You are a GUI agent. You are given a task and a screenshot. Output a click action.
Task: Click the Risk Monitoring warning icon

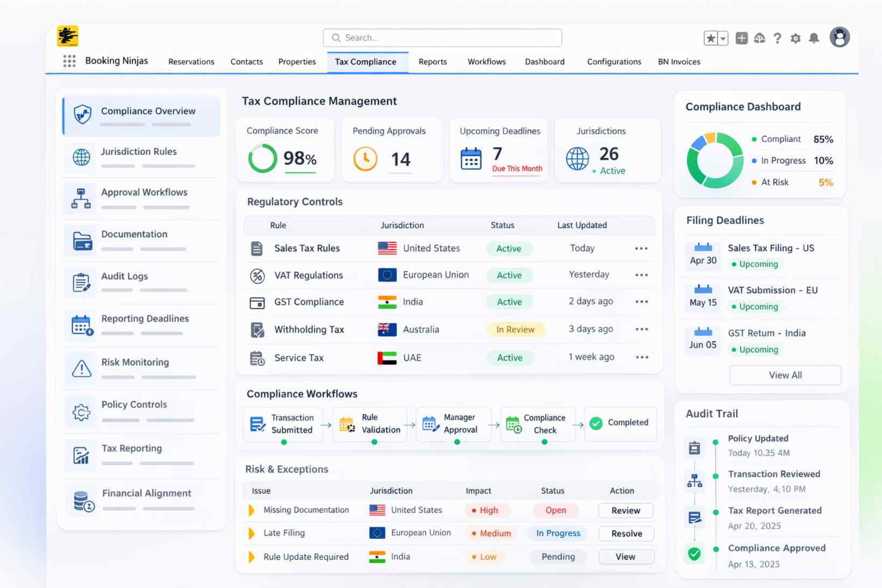81,368
